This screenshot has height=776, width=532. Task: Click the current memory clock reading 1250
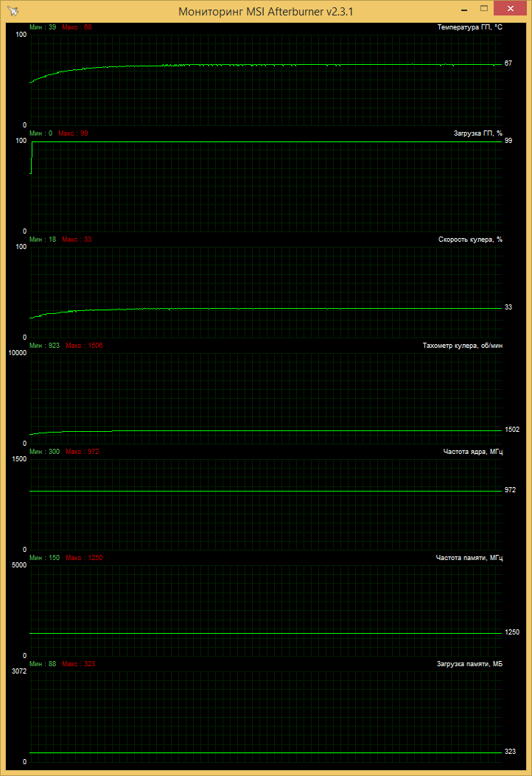pos(511,632)
